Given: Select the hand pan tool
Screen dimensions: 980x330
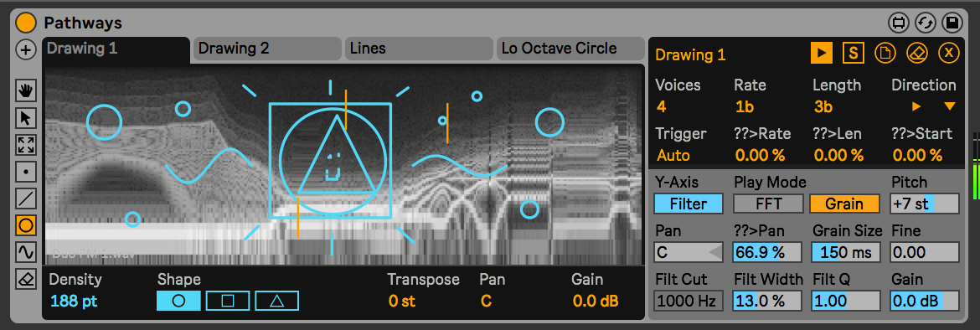Looking at the screenshot, I should 26,91.
